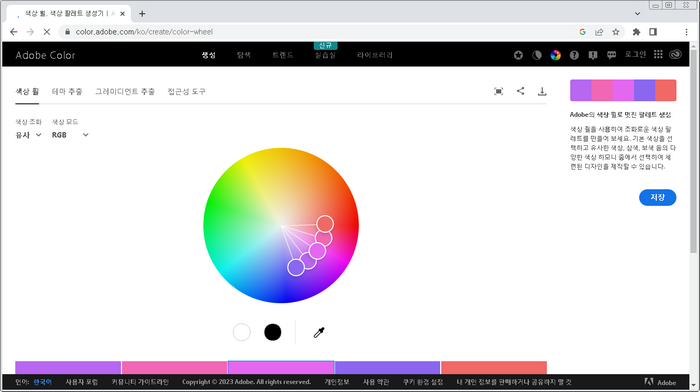Click the share page icon in address bar

click(x=599, y=32)
